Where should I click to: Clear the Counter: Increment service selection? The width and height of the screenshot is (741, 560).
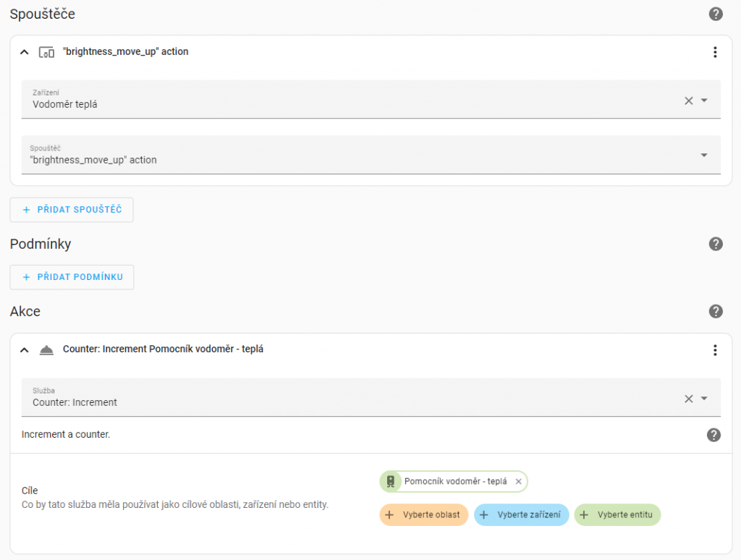689,399
